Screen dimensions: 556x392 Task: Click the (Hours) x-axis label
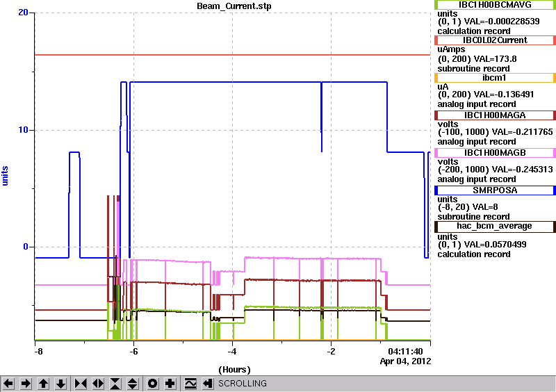234,370
